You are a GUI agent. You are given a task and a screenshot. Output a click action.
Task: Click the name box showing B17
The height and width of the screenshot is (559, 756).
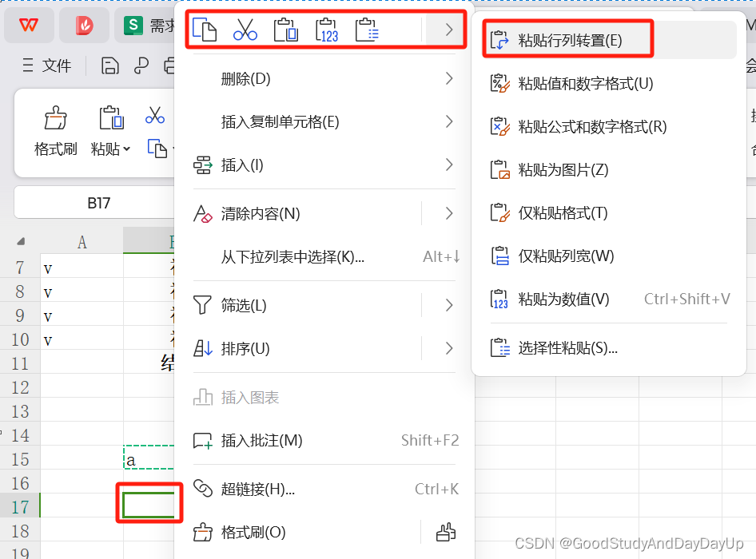click(99, 203)
